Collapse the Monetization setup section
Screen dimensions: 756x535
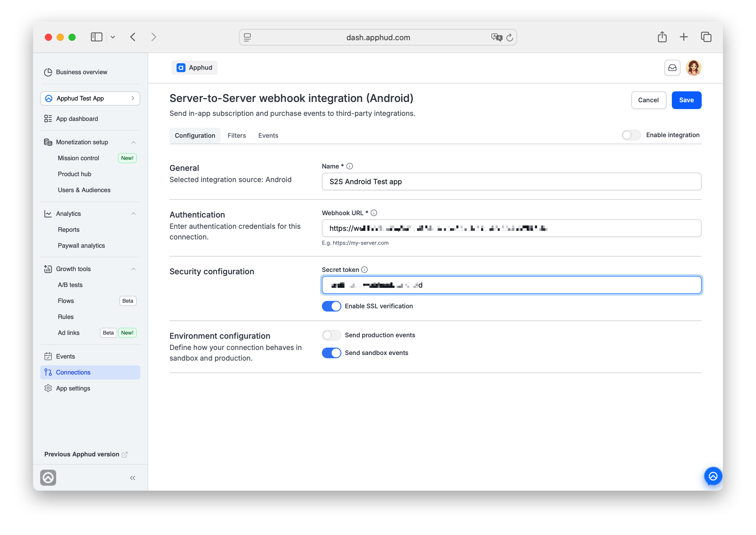pos(133,142)
